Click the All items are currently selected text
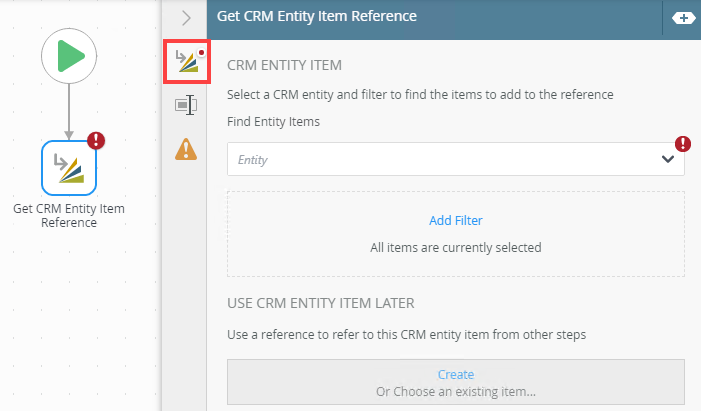The image size is (701, 411). coord(456,247)
